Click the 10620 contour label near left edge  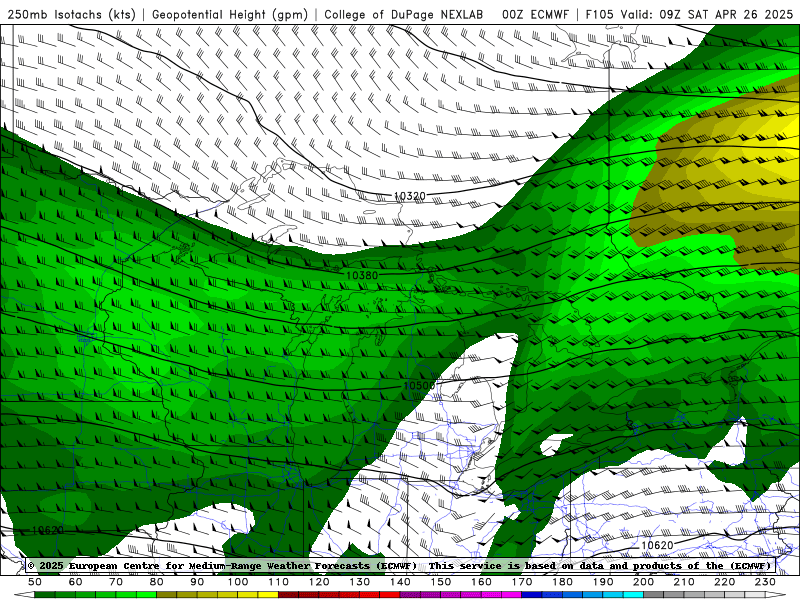(47, 531)
